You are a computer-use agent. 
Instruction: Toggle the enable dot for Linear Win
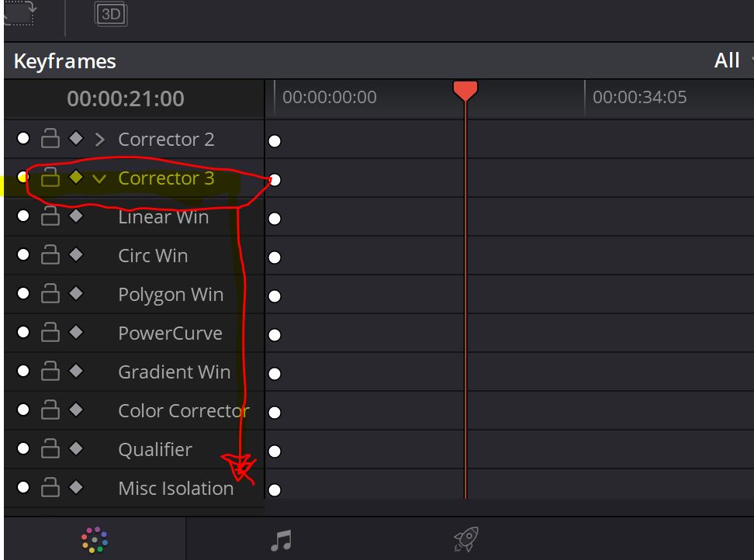[23, 216]
